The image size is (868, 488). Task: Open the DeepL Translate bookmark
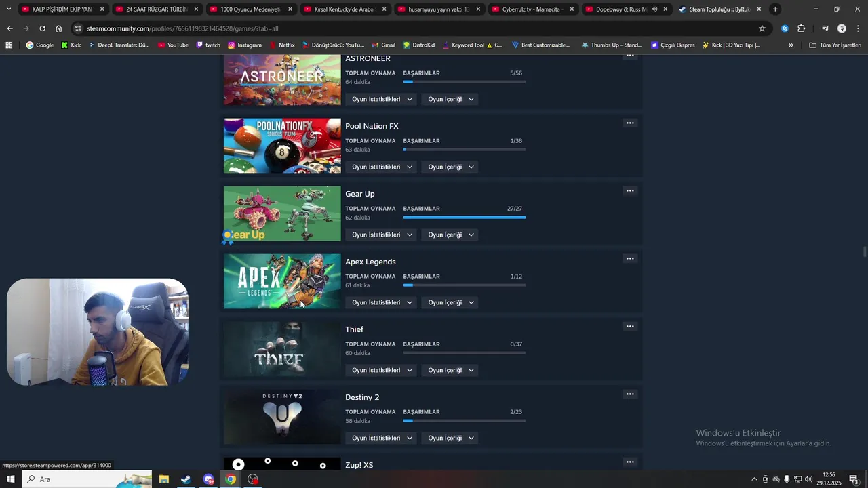pyautogui.click(x=119, y=45)
